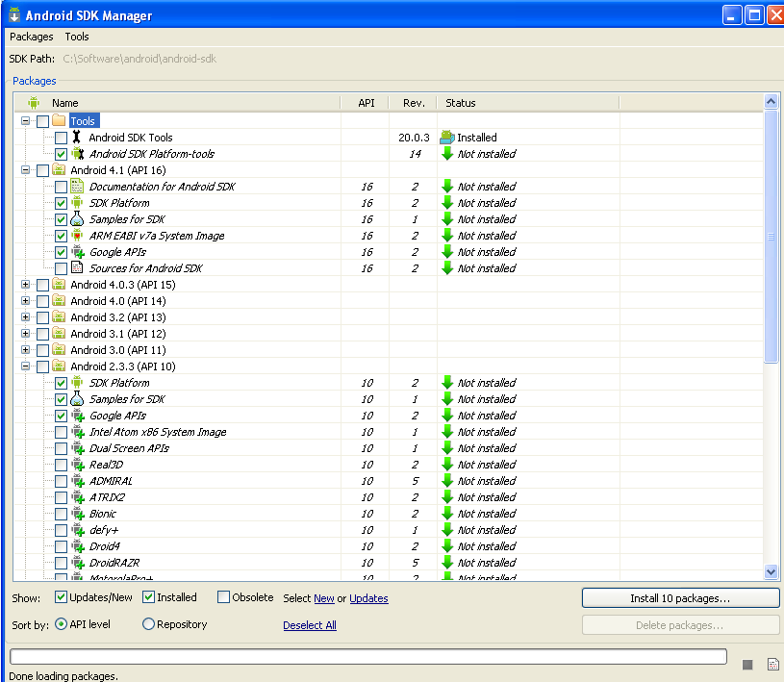Select the Bionic package row name
Image resolution: width=784 pixels, height=682 pixels.
(103, 514)
